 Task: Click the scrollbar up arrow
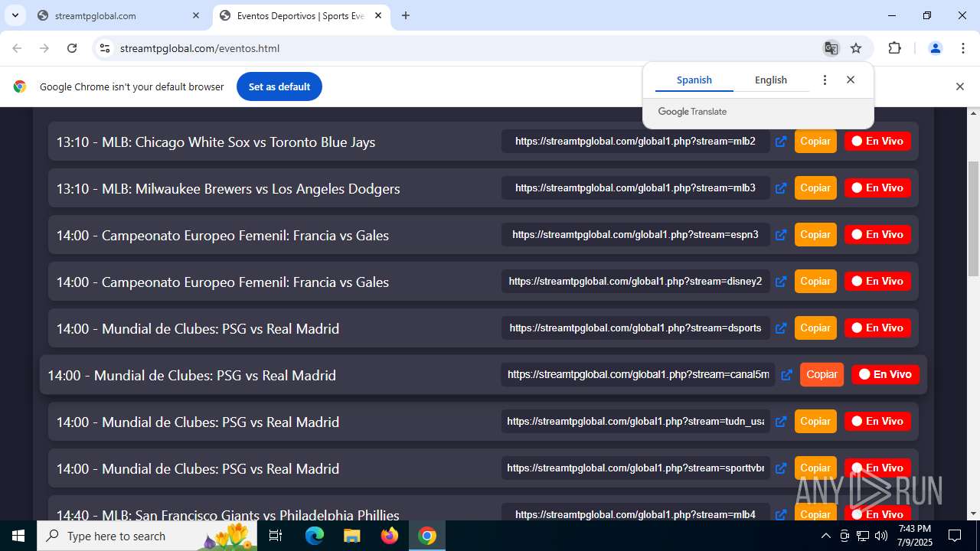tap(974, 114)
